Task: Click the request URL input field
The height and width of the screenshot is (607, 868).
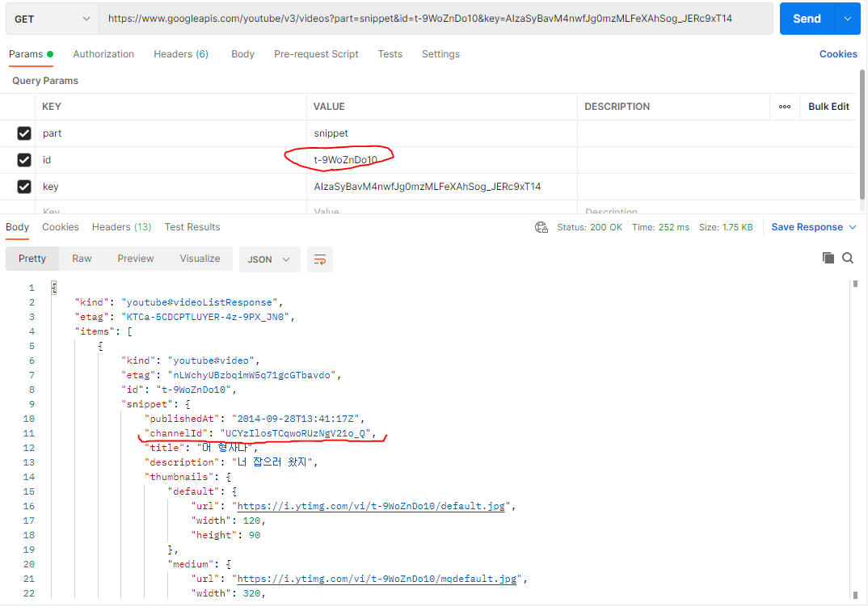Action: click(436, 19)
